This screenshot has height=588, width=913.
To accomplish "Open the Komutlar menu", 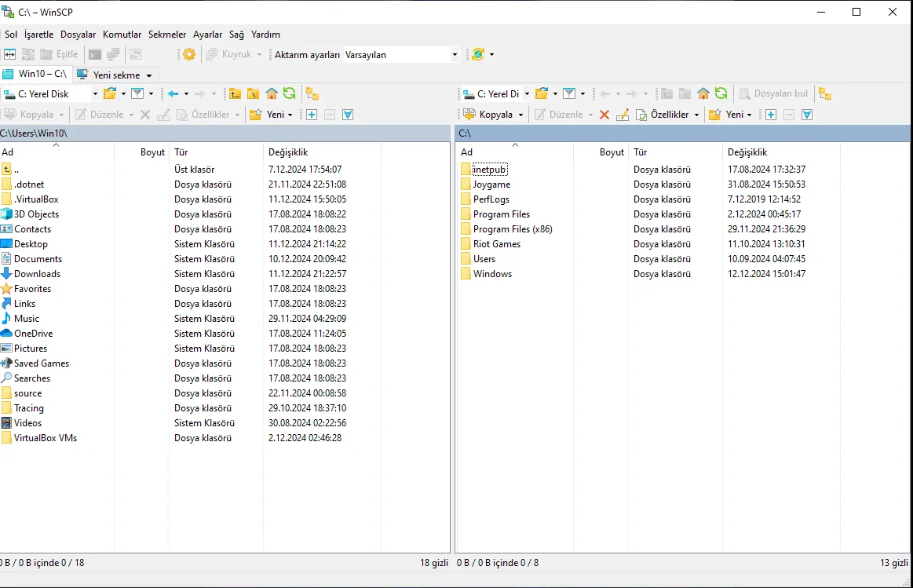I will tap(122, 35).
